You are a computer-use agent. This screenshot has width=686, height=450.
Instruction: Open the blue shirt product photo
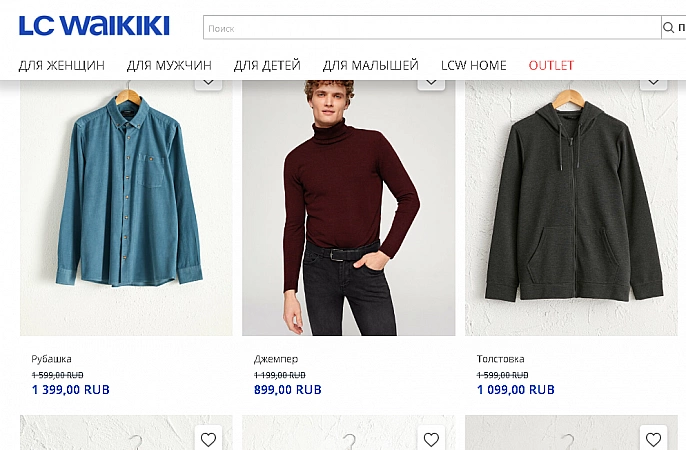pyautogui.click(x=126, y=200)
